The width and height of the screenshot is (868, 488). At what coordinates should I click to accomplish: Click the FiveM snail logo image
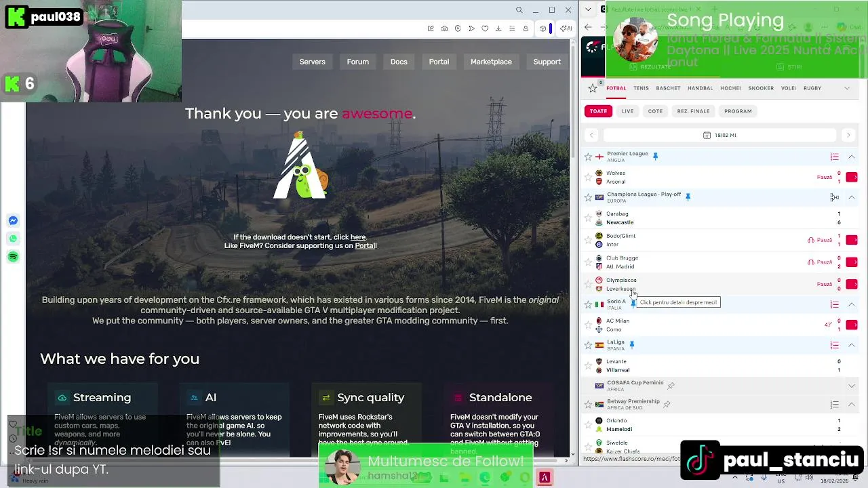[x=300, y=166]
